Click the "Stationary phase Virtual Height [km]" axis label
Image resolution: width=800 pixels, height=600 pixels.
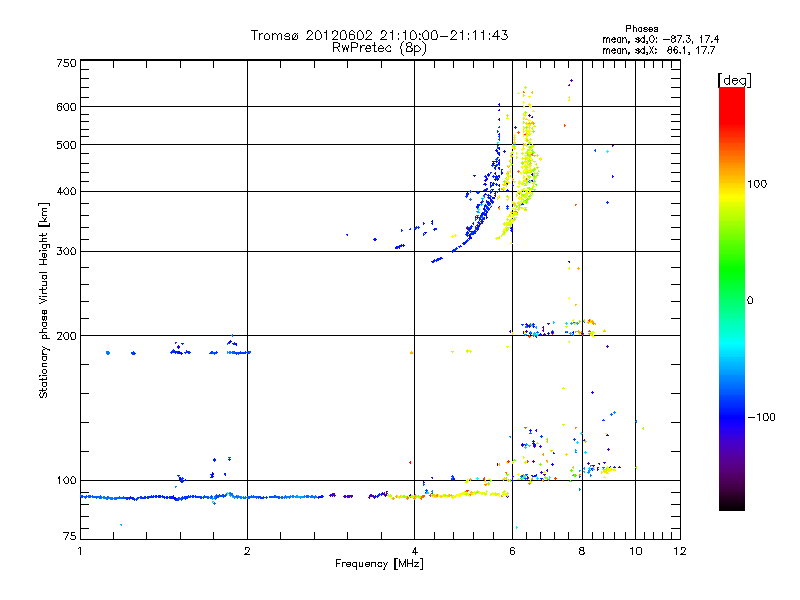44,300
